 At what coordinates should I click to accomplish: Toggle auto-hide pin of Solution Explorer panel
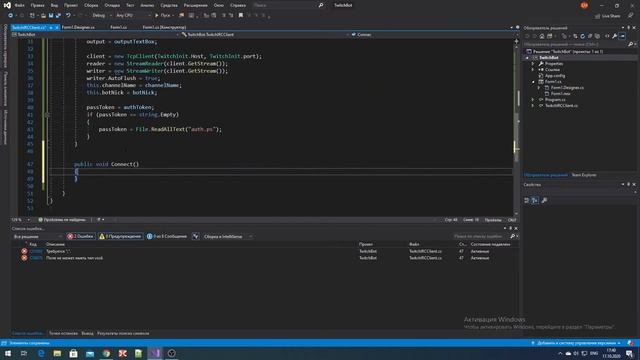point(629,28)
